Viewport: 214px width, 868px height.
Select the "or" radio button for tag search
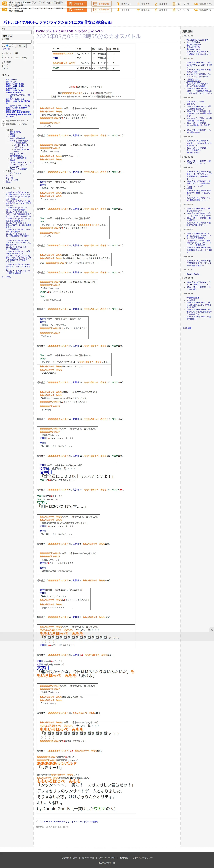[13, 45]
